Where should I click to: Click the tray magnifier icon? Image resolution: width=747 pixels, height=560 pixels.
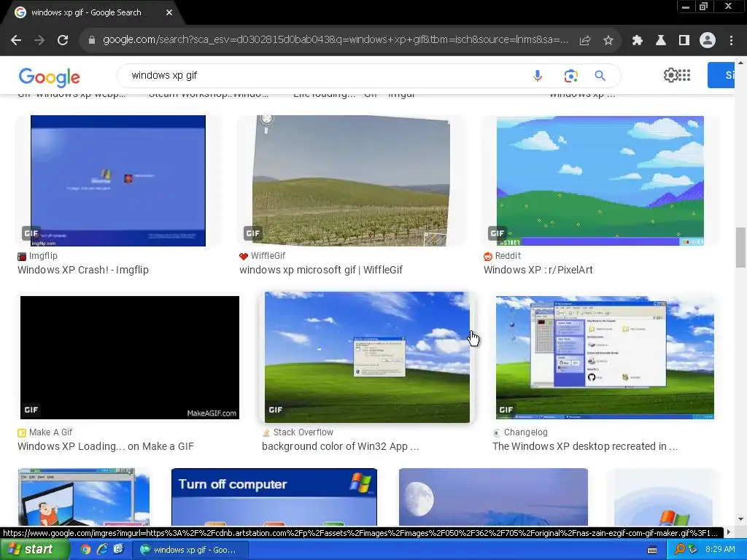(679, 550)
